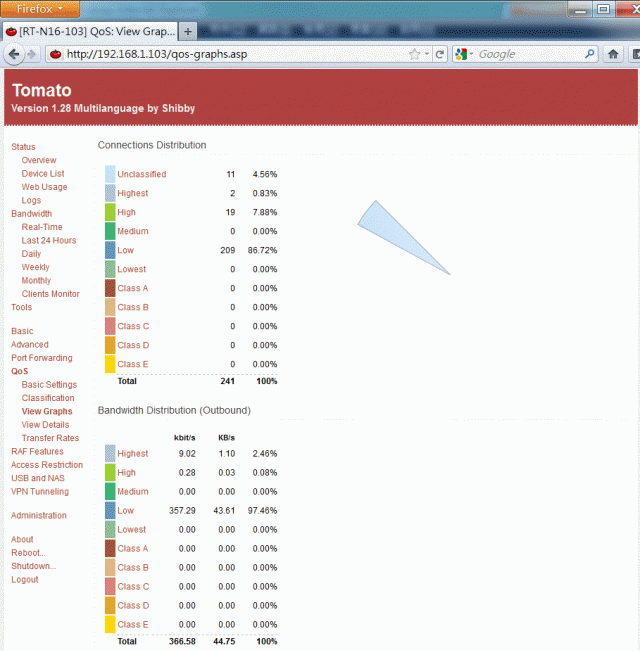This screenshot has height=651, width=640.
Task: Click the Reboot... link
Action: pyautogui.click(x=28, y=553)
